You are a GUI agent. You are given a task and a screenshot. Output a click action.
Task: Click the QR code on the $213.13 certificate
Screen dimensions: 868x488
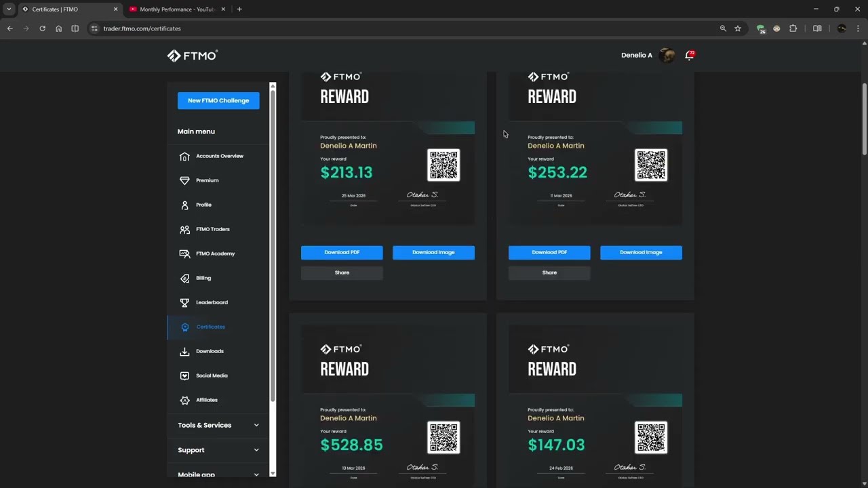[443, 165]
